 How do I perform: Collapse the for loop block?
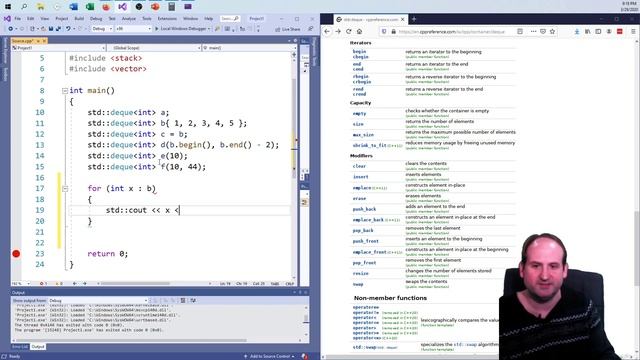pyautogui.click(x=65, y=189)
